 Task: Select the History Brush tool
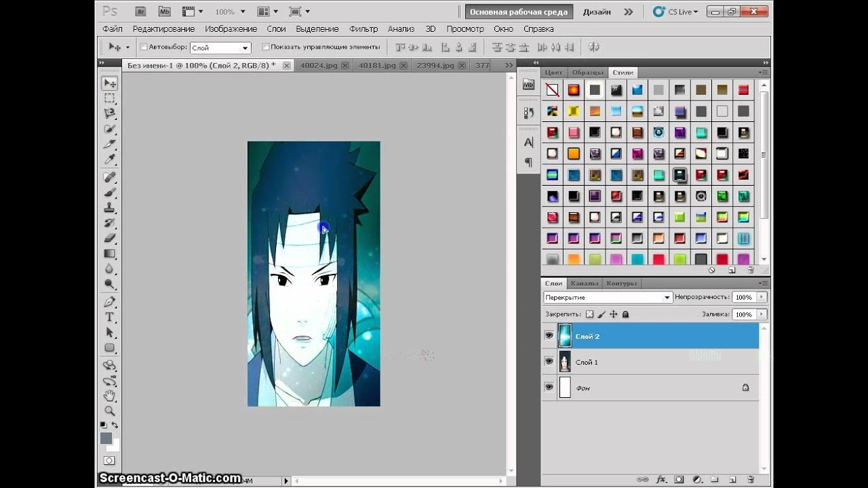[x=109, y=223]
